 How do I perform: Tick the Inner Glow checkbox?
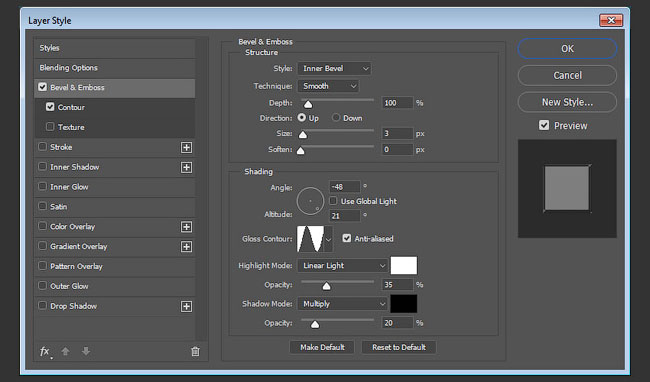coord(42,186)
